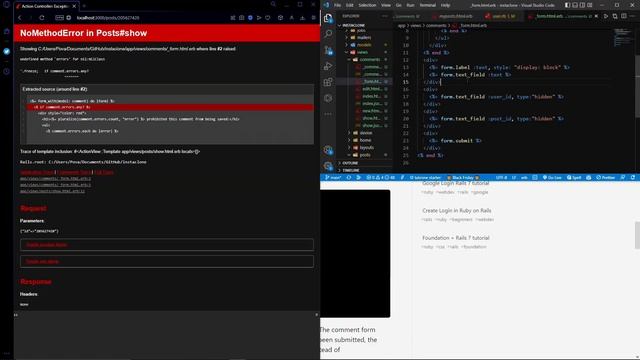Click the Prettier status bar item

pyautogui.click(x=605, y=178)
